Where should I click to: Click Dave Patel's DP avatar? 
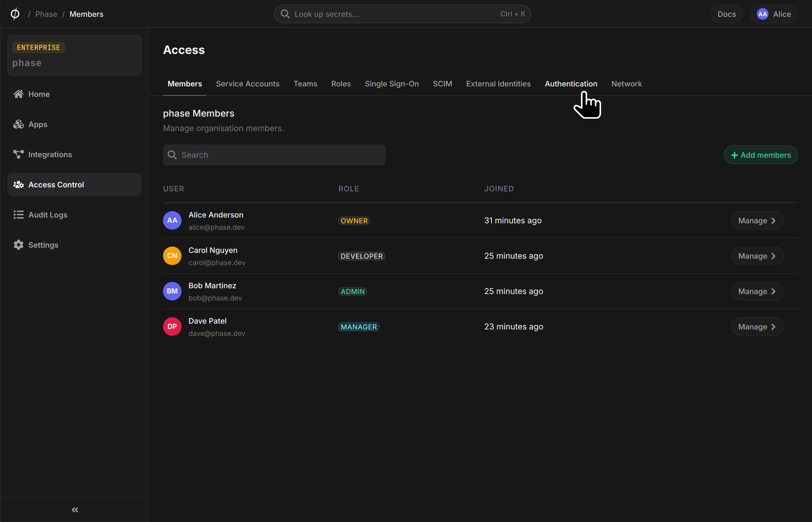172,327
